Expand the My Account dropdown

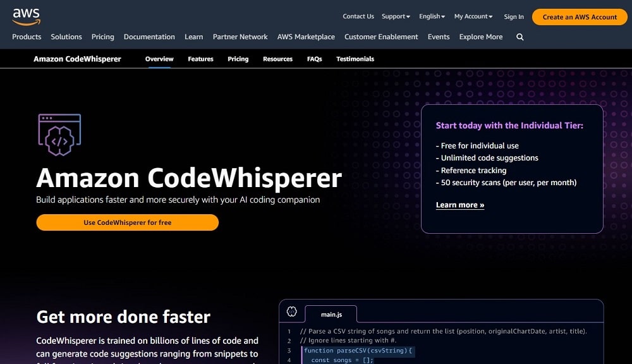pyautogui.click(x=473, y=16)
